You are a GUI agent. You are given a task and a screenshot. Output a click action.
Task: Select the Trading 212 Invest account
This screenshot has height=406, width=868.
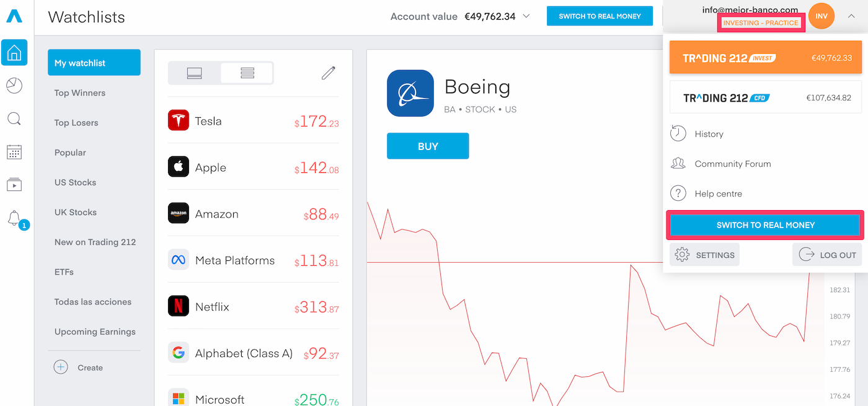[x=766, y=58]
